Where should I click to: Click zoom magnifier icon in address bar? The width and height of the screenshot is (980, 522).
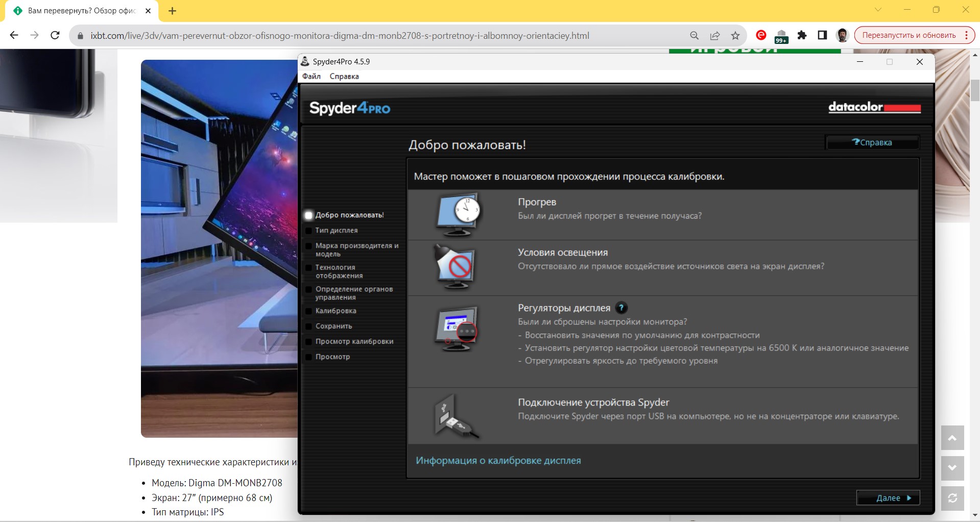click(695, 35)
